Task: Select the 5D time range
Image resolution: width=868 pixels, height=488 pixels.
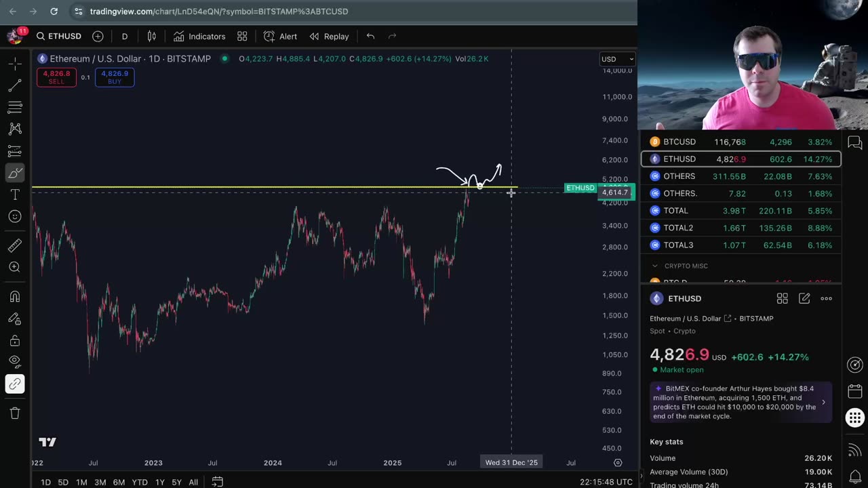Action: coord(63,482)
